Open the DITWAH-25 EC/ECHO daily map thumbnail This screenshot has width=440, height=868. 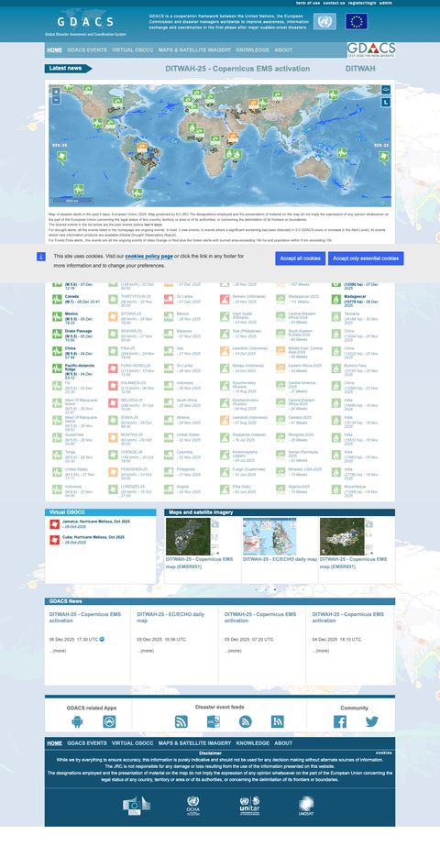(269, 536)
